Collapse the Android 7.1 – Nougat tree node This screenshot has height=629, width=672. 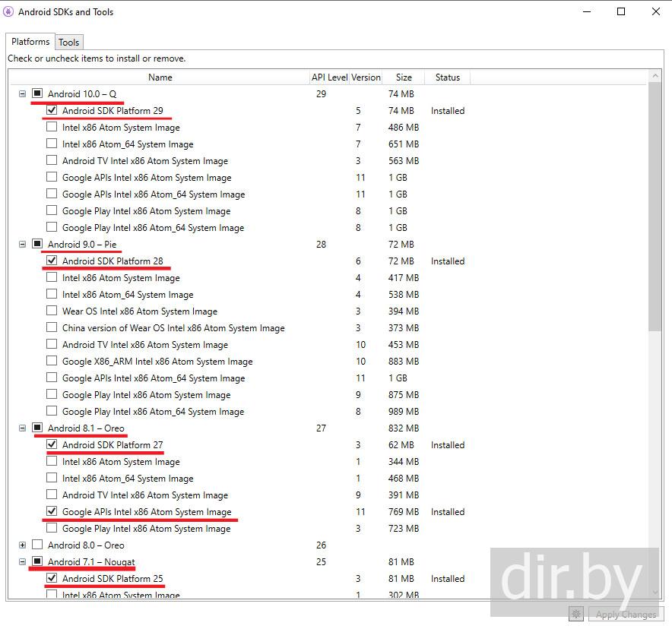(x=22, y=562)
